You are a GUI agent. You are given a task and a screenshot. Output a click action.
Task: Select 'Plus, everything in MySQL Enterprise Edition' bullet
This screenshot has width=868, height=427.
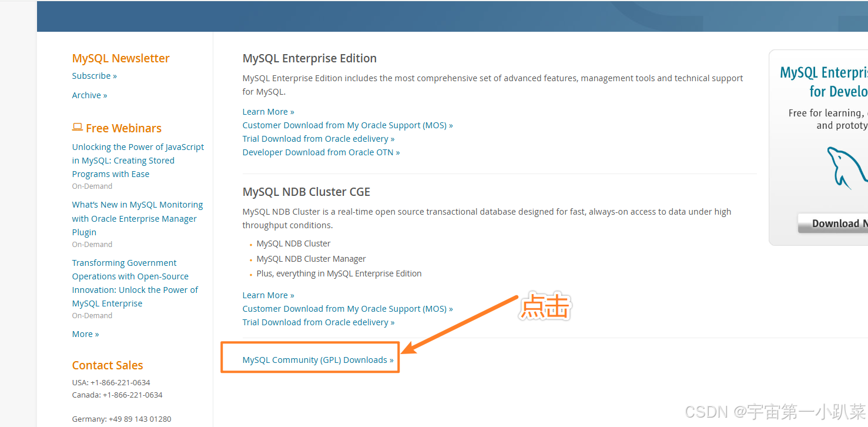(339, 273)
